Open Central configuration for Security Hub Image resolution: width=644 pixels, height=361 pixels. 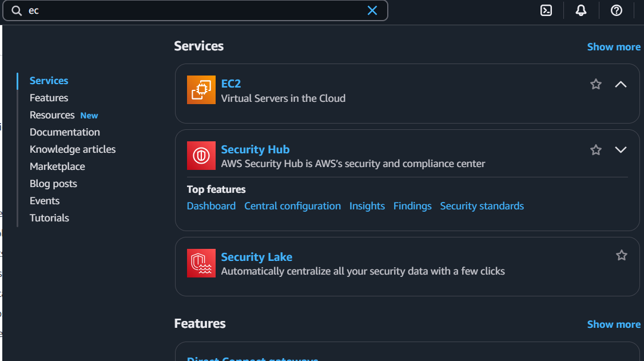click(292, 205)
